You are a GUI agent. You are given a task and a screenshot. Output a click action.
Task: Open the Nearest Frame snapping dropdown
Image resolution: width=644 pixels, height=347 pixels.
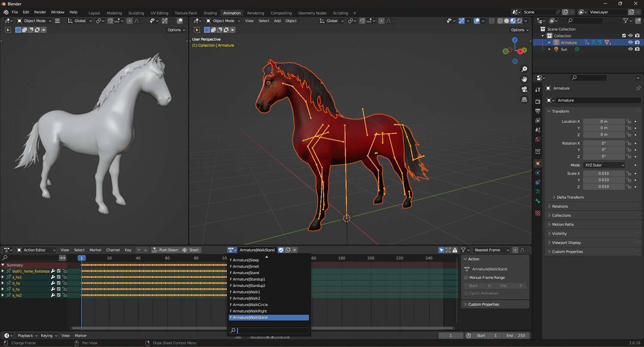(491, 250)
